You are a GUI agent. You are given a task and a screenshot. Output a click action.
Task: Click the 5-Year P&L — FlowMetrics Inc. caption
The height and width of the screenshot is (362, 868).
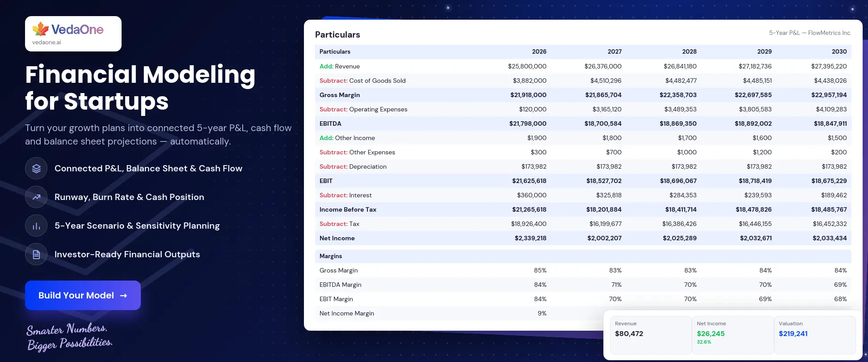tap(810, 33)
